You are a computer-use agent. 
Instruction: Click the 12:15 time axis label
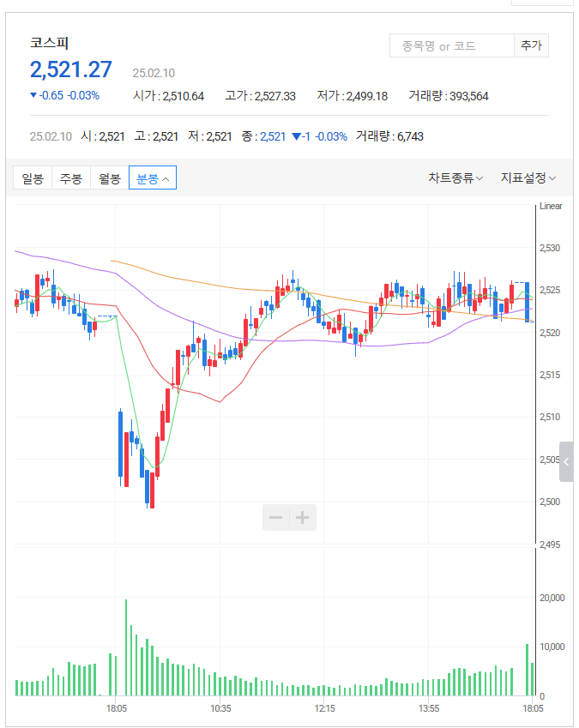[324, 708]
